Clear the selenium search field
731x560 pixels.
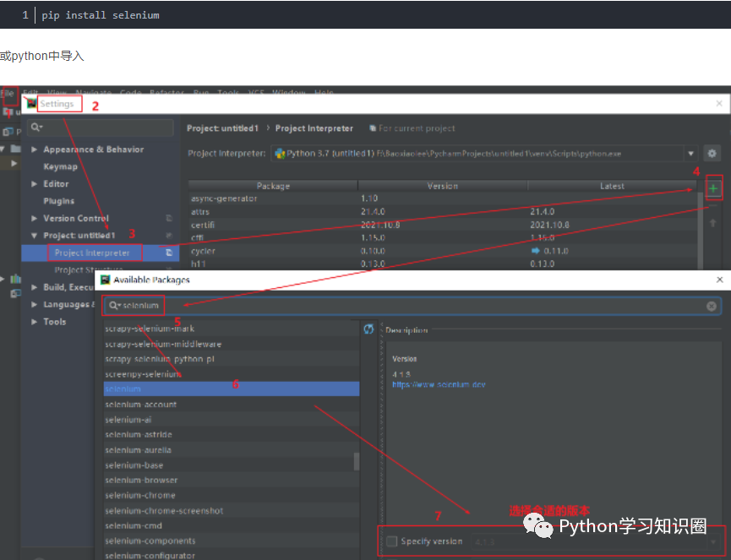coord(712,306)
